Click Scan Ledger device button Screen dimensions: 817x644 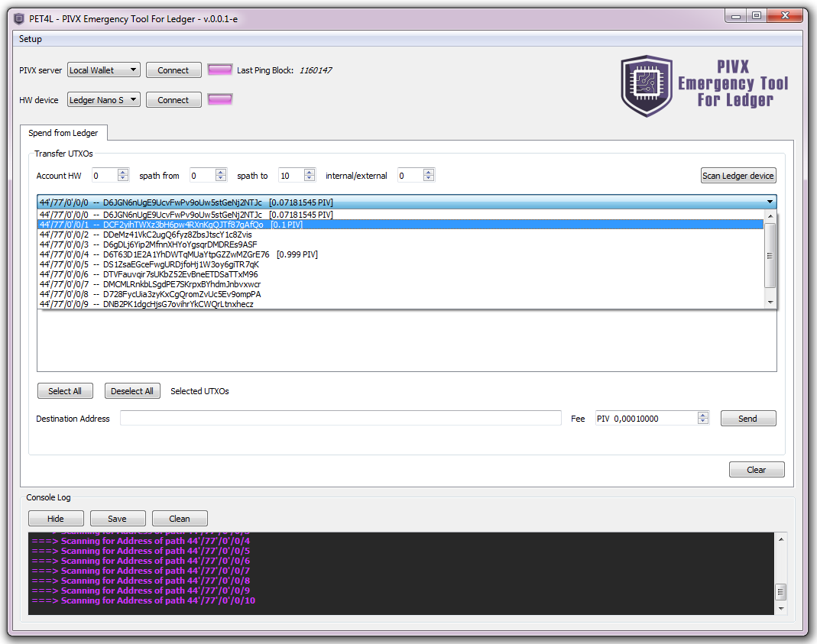pyautogui.click(x=738, y=176)
